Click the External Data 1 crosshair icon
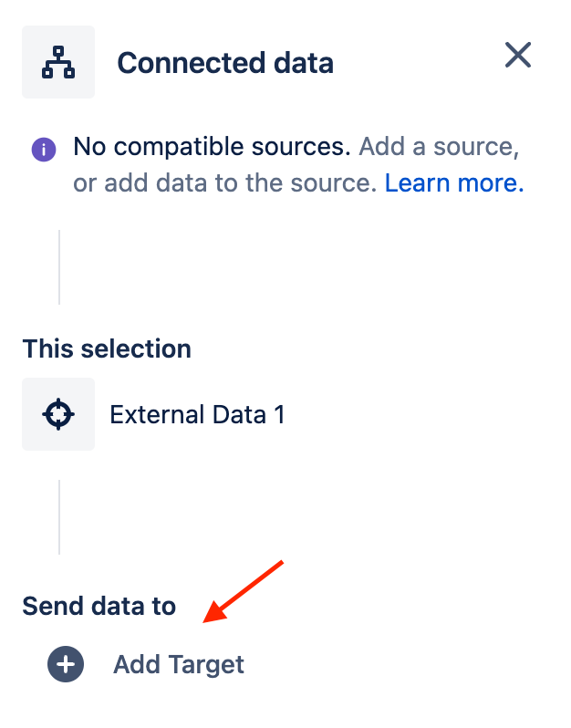The image size is (571, 728). pyautogui.click(x=58, y=414)
